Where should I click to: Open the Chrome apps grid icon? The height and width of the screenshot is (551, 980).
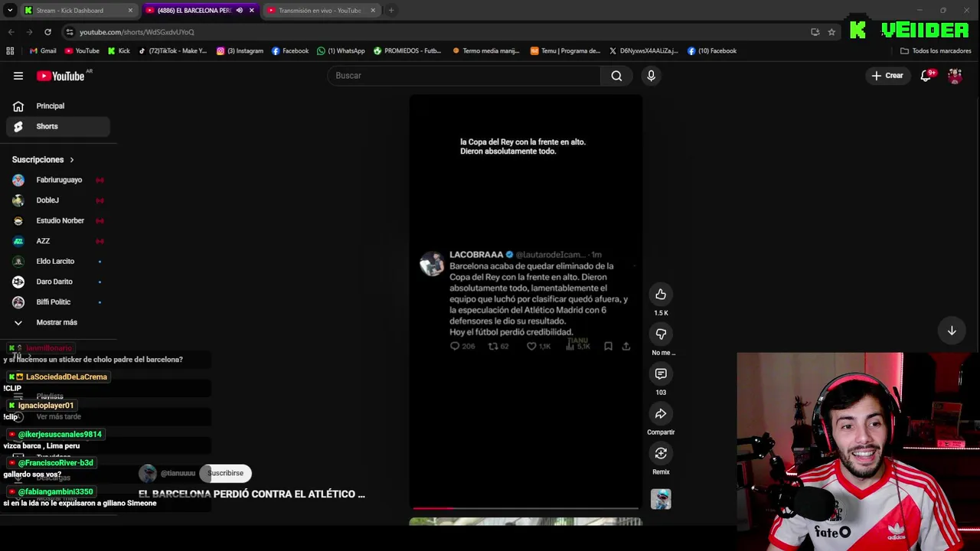coord(10,51)
